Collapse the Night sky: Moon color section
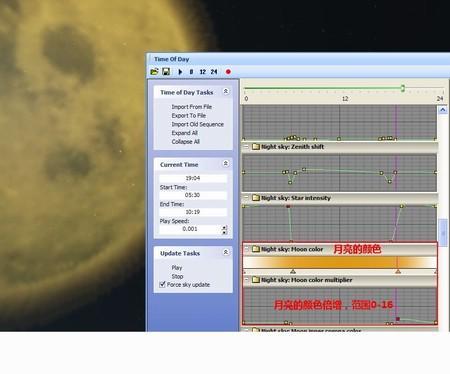 click(x=246, y=249)
